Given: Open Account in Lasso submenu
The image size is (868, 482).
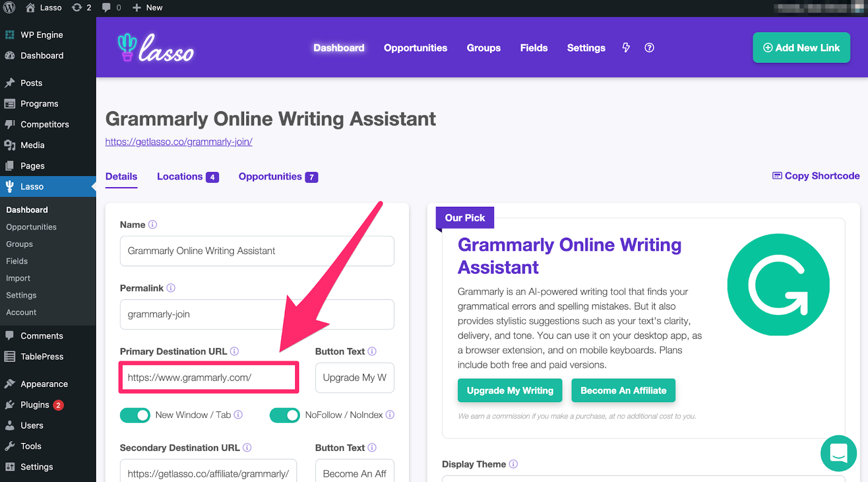Looking at the screenshot, I should tap(21, 312).
